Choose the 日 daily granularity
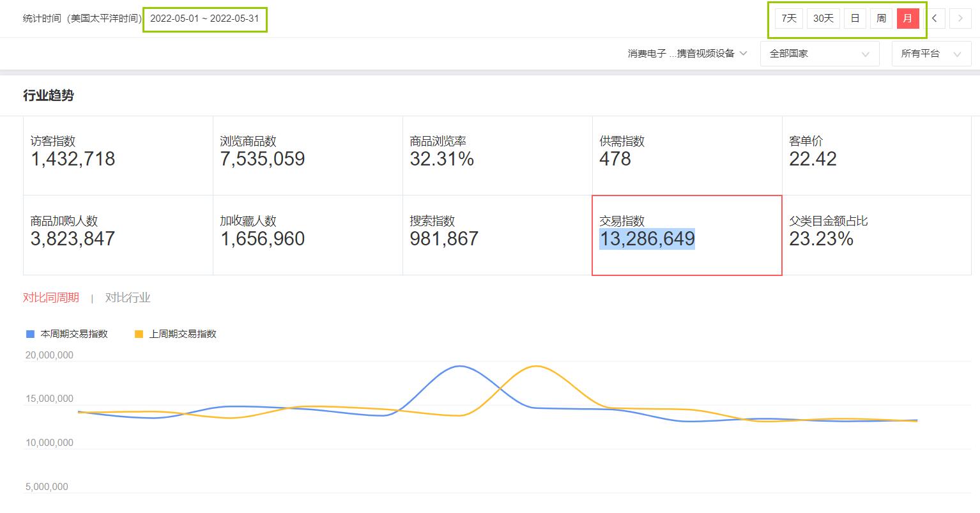980x513 pixels. [x=855, y=19]
